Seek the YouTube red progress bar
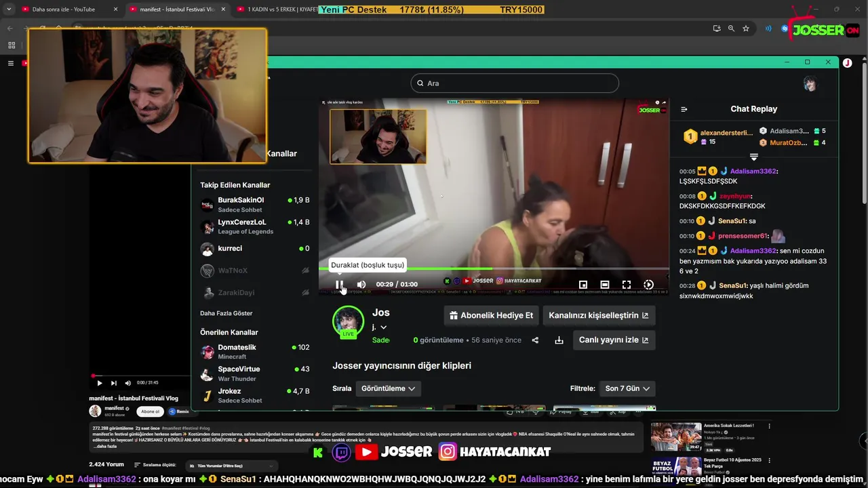The width and height of the screenshot is (868, 488). pos(141,375)
